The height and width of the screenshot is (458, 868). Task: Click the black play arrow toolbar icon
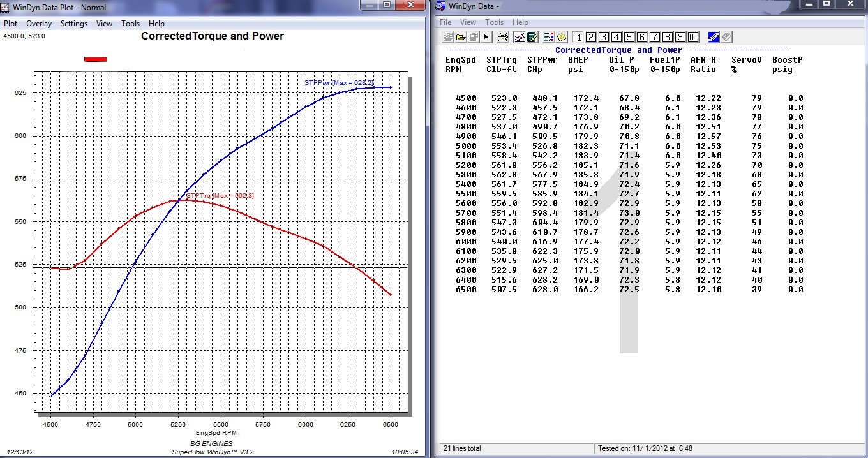pyautogui.click(x=486, y=37)
